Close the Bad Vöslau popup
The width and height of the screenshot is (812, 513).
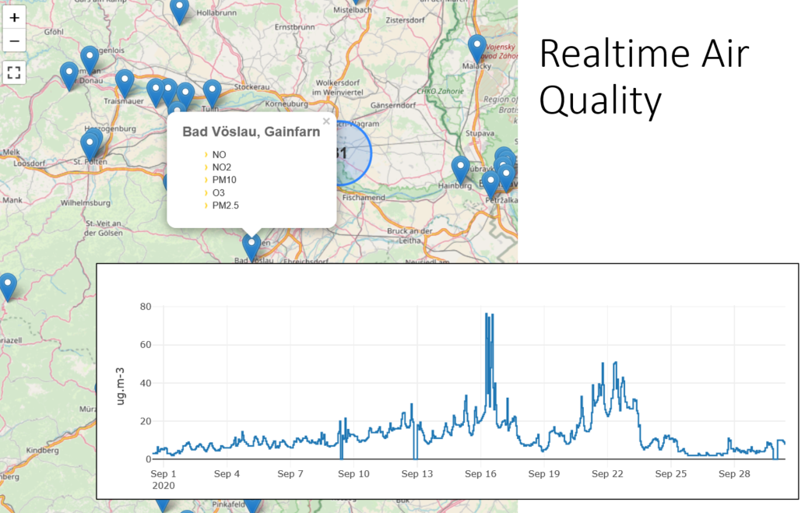326,121
